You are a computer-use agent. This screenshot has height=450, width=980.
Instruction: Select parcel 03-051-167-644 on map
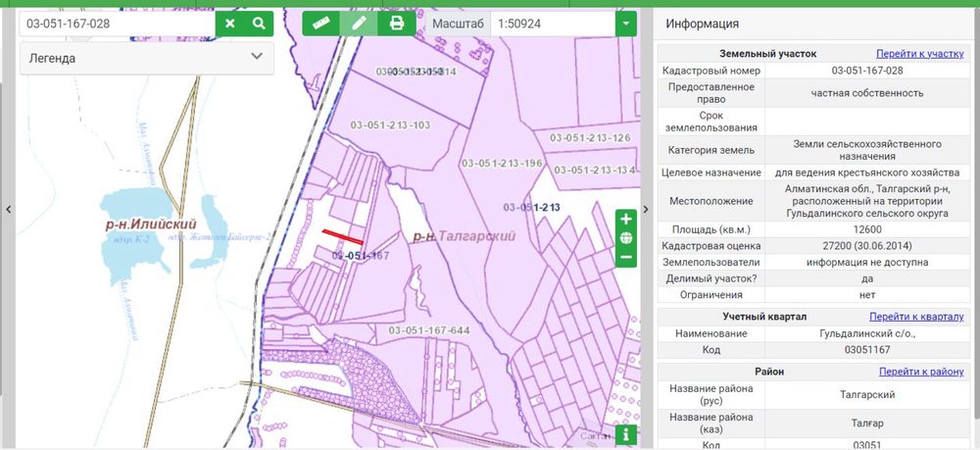pyautogui.click(x=429, y=330)
